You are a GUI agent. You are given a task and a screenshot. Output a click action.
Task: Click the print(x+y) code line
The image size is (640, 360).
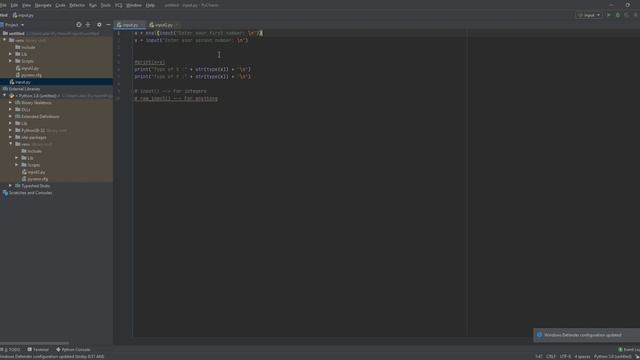pyautogui.click(x=150, y=62)
